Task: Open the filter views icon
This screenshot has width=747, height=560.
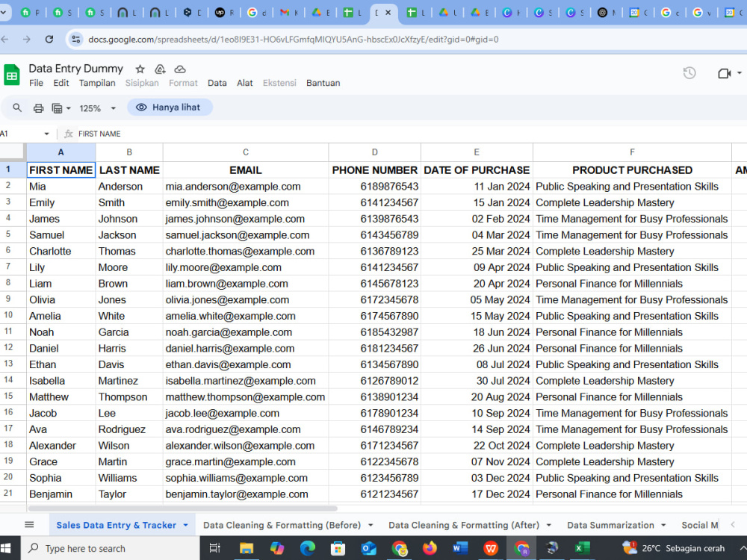Action: pyautogui.click(x=57, y=108)
